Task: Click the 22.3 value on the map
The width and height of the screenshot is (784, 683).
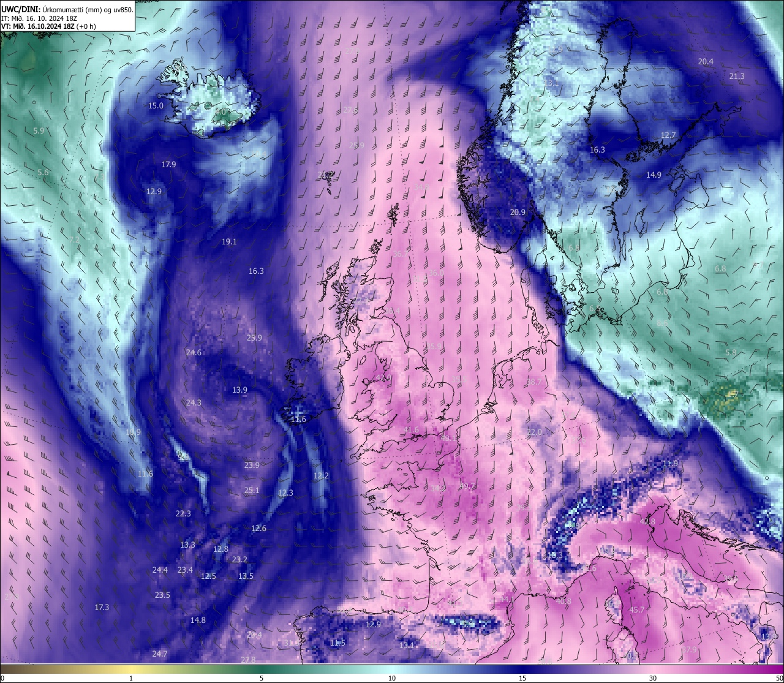Action: 183,513
